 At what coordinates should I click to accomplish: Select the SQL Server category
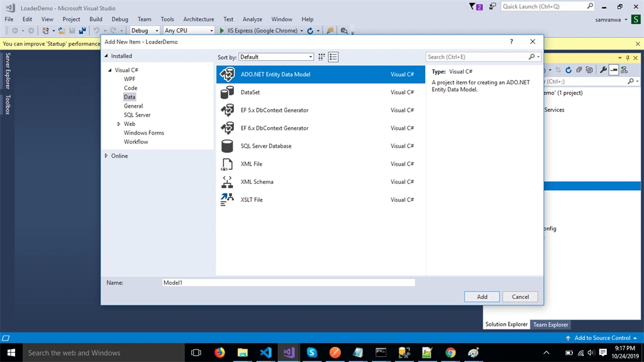tap(137, 115)
